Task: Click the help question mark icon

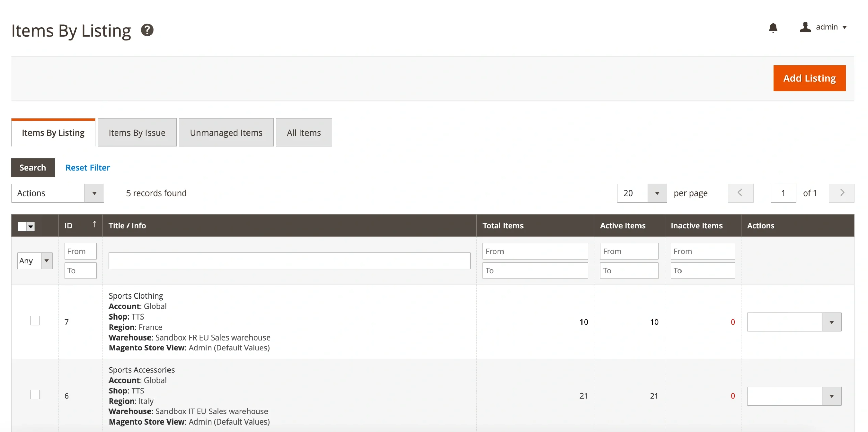Action: [x=147, y=30]
